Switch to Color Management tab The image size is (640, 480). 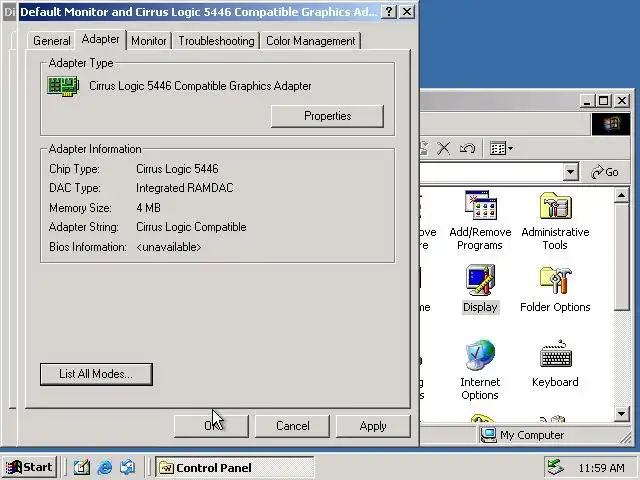pyautogui.click(x=310, y=41)
